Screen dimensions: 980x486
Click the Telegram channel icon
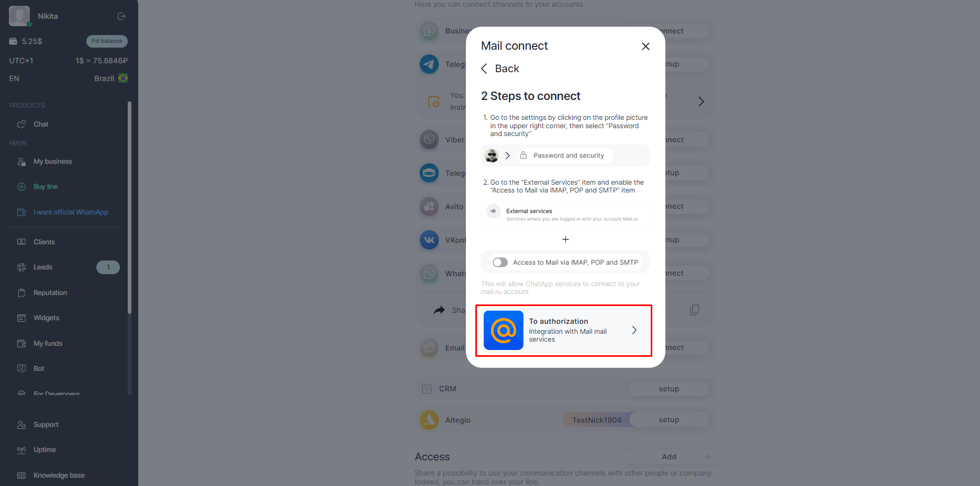pyautogui.click(x=429, y=64)
